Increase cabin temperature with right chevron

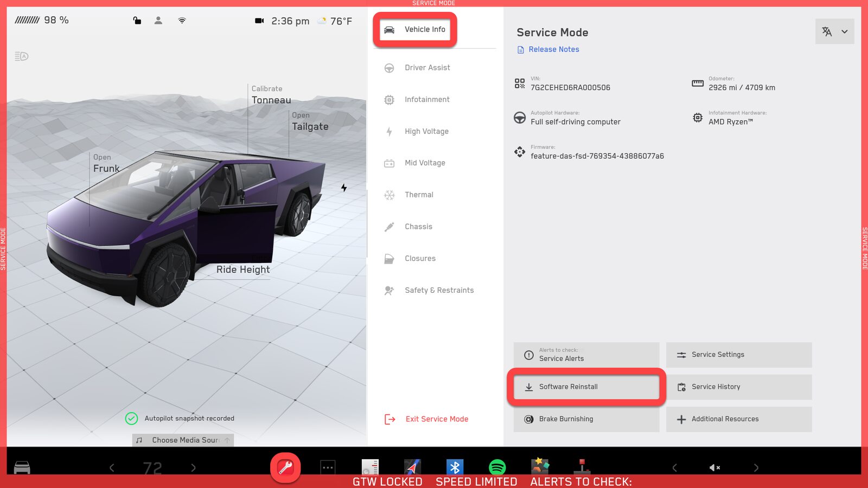[x=193, y=467]
